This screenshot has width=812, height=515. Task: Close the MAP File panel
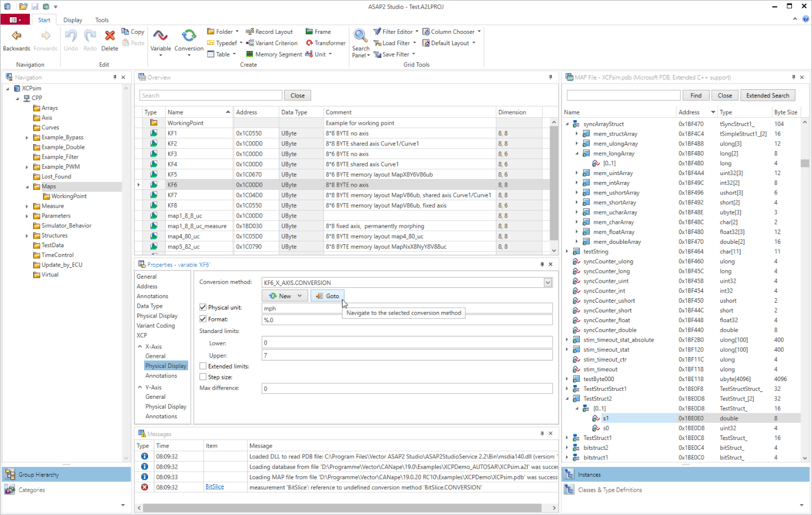(802, 77)
